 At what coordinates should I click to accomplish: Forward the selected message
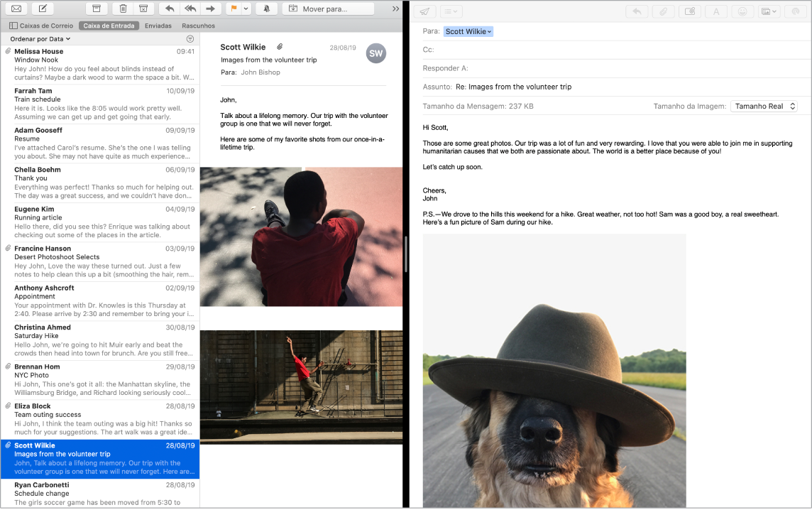(210, 9)
